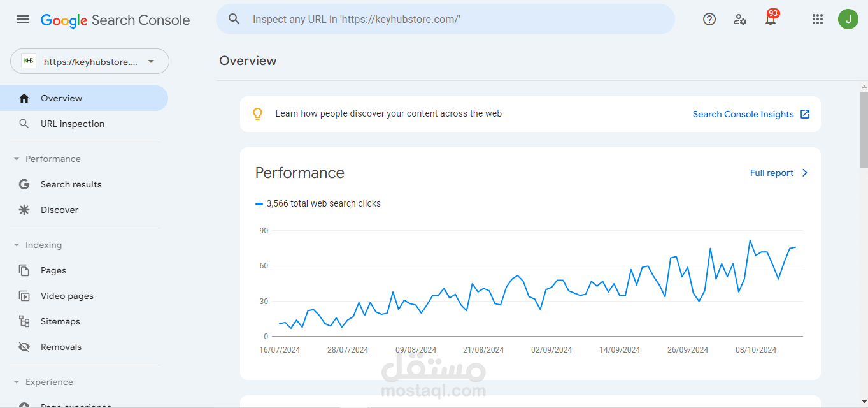
Task: Click the Pages documents icon
Action: click(24, 270)
